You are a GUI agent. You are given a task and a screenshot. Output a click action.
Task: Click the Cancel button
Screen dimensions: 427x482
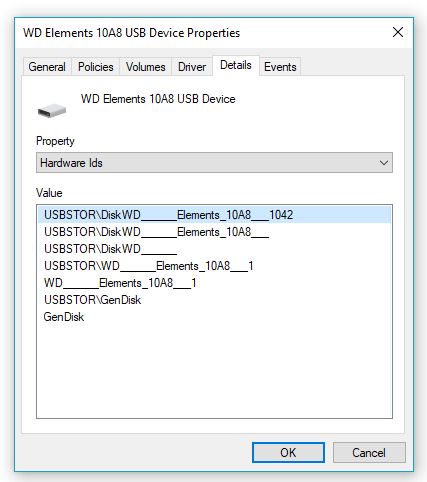pos(369,452)
